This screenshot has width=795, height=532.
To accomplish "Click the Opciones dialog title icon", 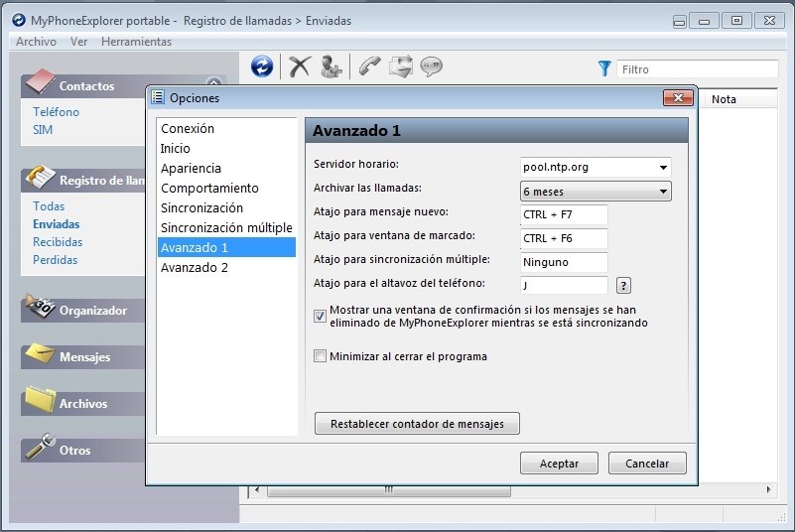I will tap(158, 97).
